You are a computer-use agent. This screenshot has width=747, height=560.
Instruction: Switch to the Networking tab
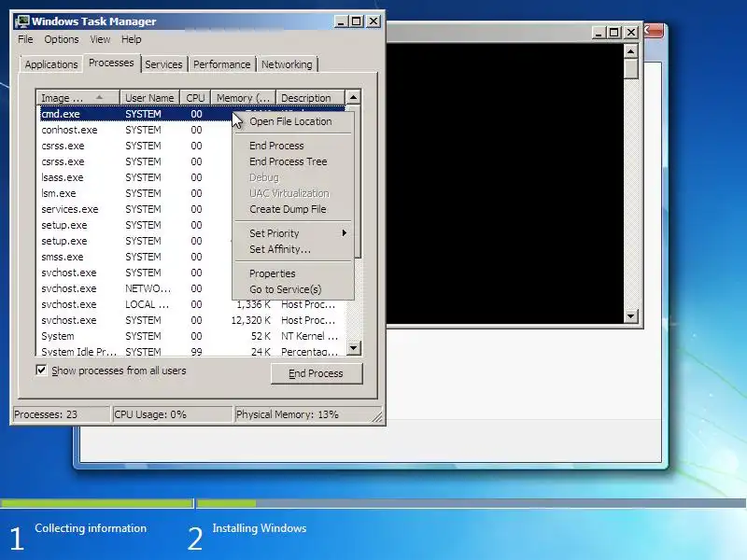[287, 64]
